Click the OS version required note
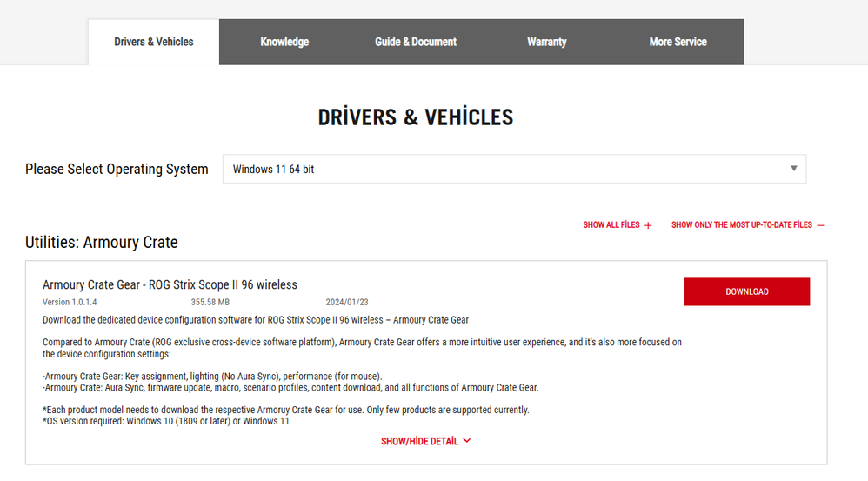The image size is (868, 481). point(166,421)
